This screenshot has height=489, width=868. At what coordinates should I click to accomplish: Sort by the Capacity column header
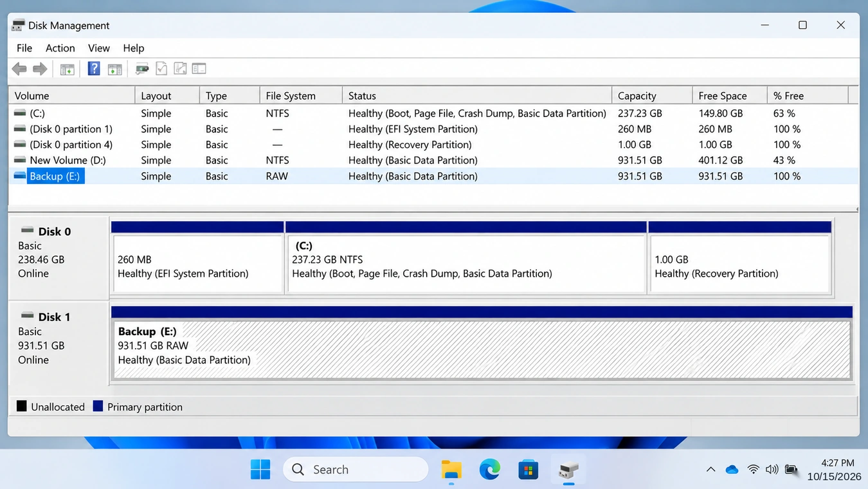pos(652,95)
